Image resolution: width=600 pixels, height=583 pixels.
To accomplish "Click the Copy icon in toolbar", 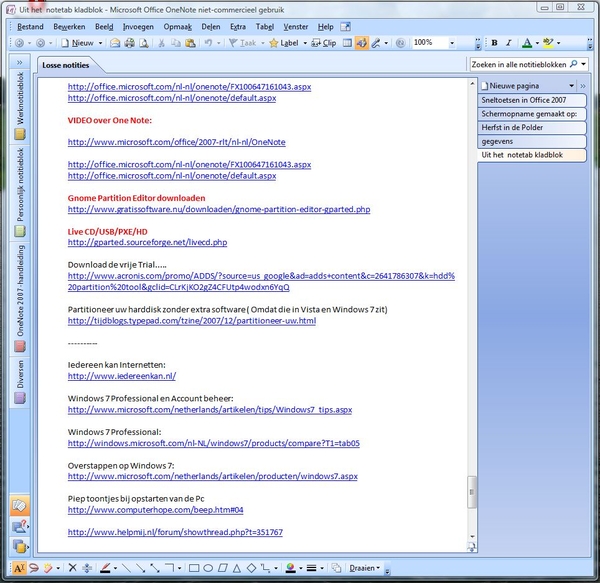I will [x=176, y=43].
